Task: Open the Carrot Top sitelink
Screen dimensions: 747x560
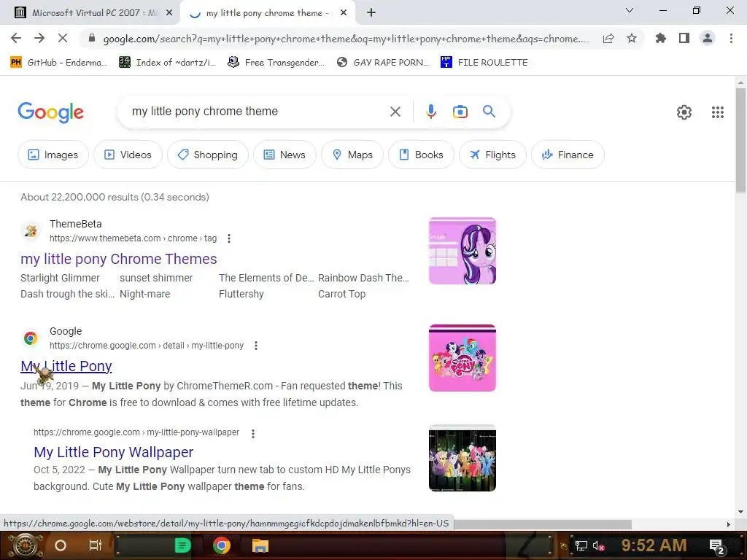Action: [341, 295]
